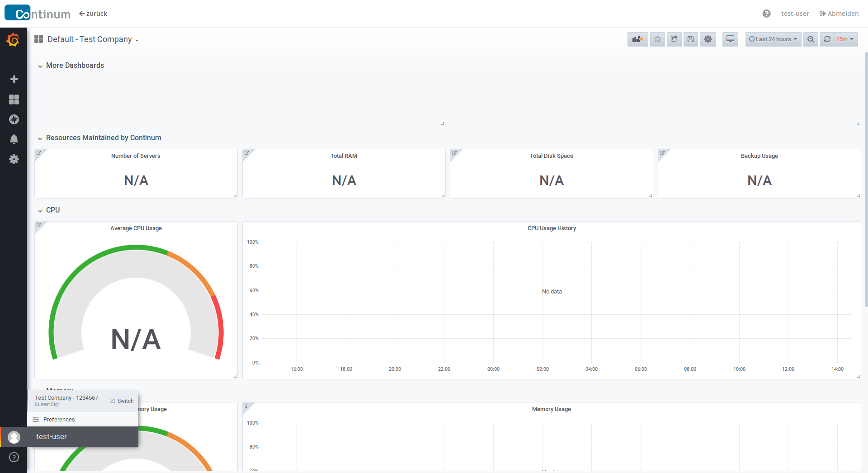Open the Grafana home logo
The width and height of the screenshot is (868, 473).
[13, 40]
